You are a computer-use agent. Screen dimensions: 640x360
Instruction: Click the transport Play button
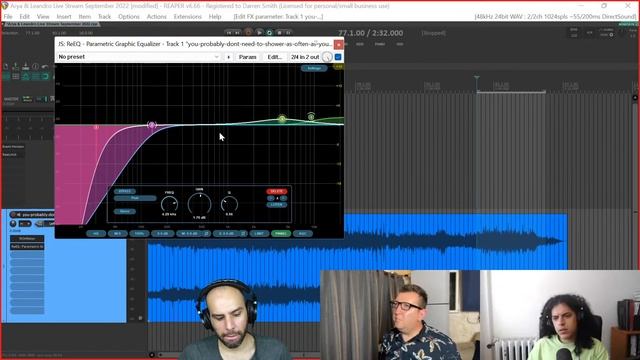[x=259, y=33]
